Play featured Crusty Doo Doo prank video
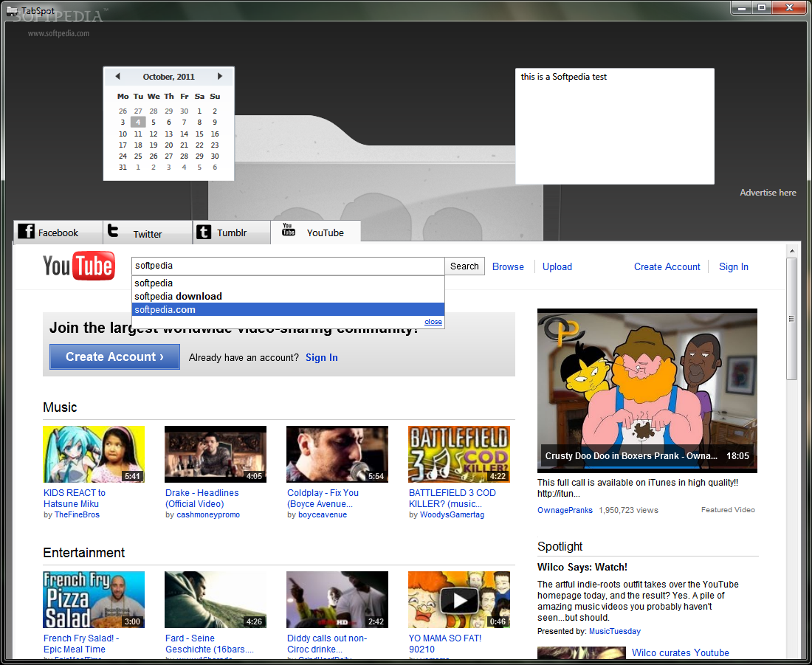The height and width of the screenshot is (665, 812). tap(647, 390)
